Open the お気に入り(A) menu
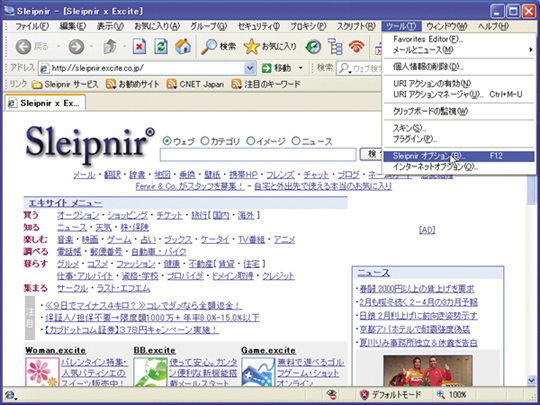The image size is (540, 405). [157, 26]
